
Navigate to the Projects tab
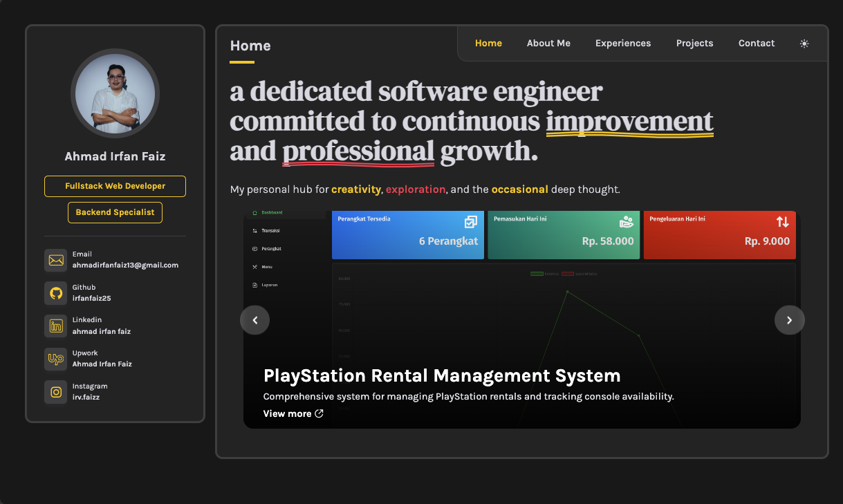[x=694, y=43]
